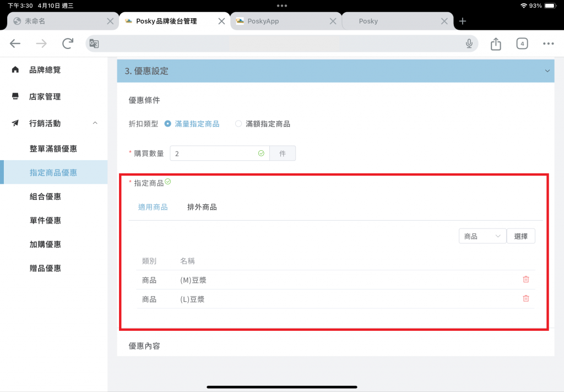
Task: Switch to the 排外商品 tab
Action: click(x=202, y=207)
